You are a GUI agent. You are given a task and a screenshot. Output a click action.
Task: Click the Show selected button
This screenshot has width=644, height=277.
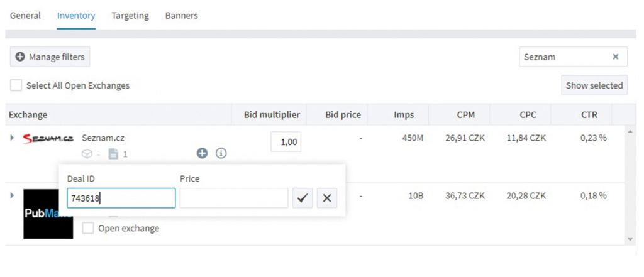pyautogui.click(x=594, y=85)
